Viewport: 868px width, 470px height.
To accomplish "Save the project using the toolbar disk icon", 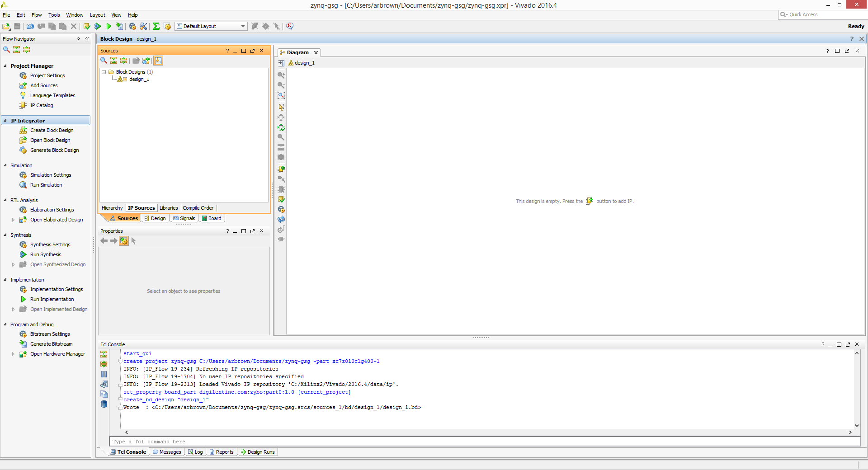I will coord(17,26).
